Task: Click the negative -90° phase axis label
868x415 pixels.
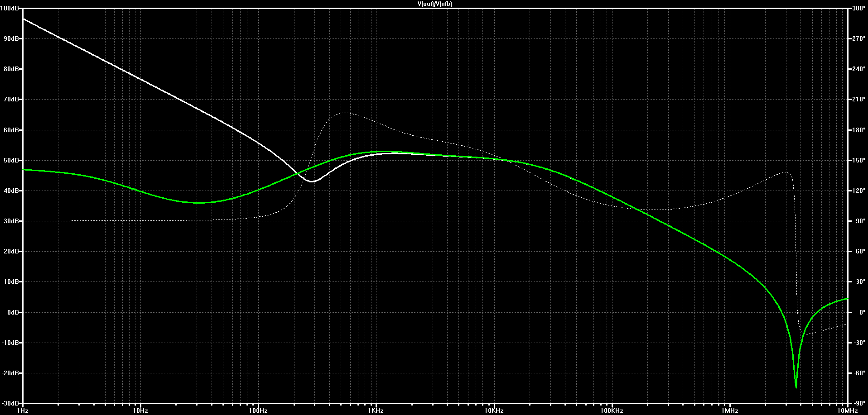Action: pos(858,403)
